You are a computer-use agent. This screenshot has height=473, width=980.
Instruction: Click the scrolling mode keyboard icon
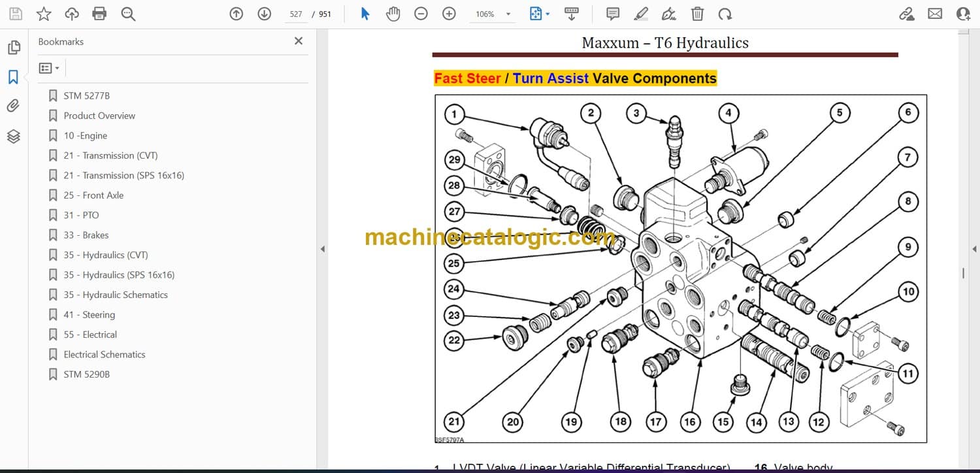pos(572,14)
